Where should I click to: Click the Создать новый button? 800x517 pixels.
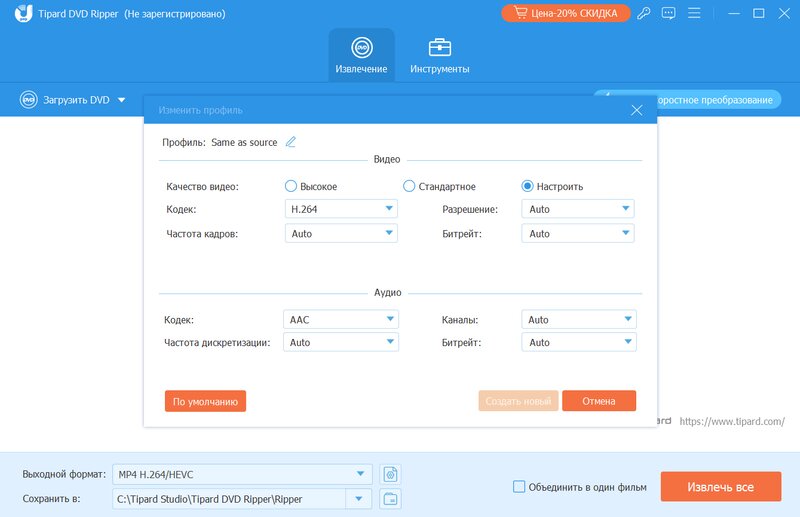coord(518,401)
